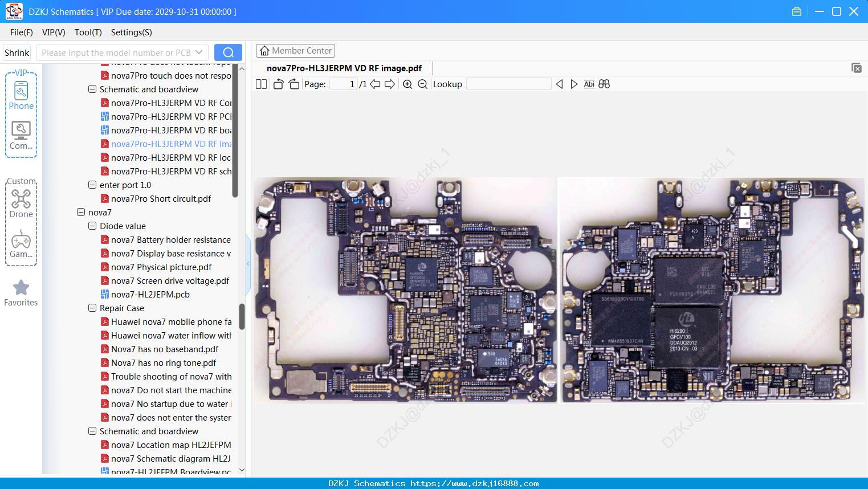The image size is (868, 489).
Task: Toggle the two-page layout view icon
Action: click(x=261, y=84)
